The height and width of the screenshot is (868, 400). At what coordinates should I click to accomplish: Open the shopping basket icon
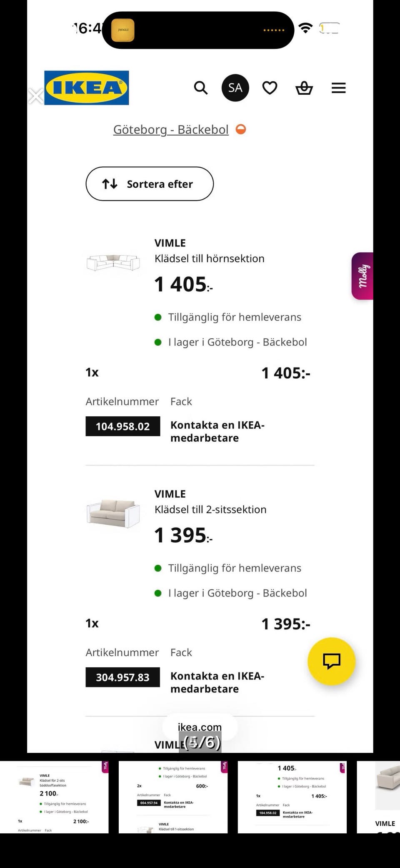[x=304, y=88]
